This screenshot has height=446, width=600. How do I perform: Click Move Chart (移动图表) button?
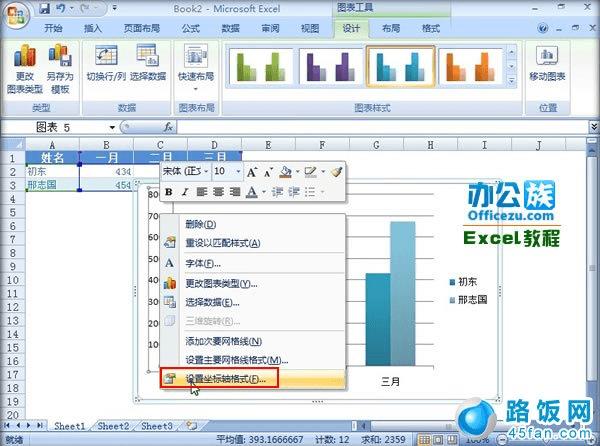pyautogui.click(x=547, y=63)
